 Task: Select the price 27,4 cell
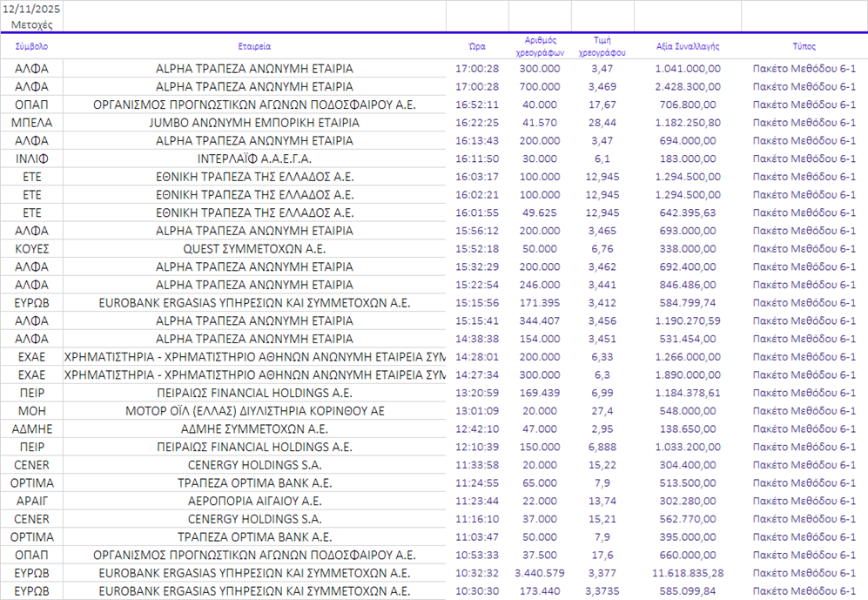tap(602, 411)
